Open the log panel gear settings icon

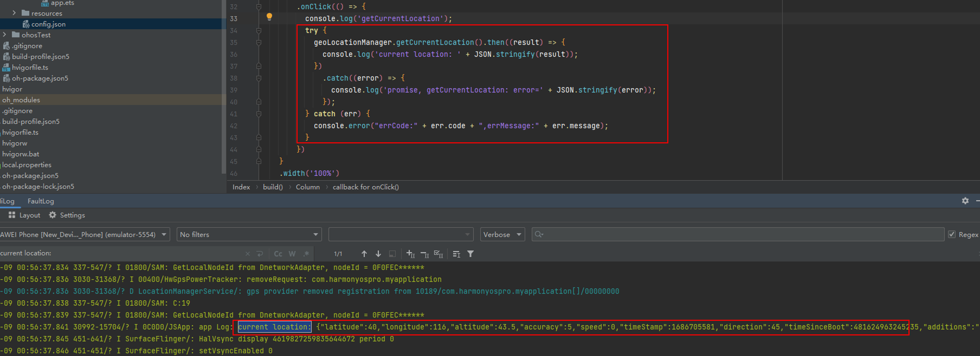point(965,201)
